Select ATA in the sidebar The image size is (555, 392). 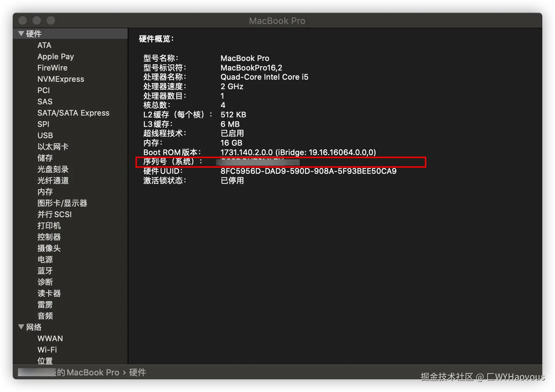[x=44, y=45]
